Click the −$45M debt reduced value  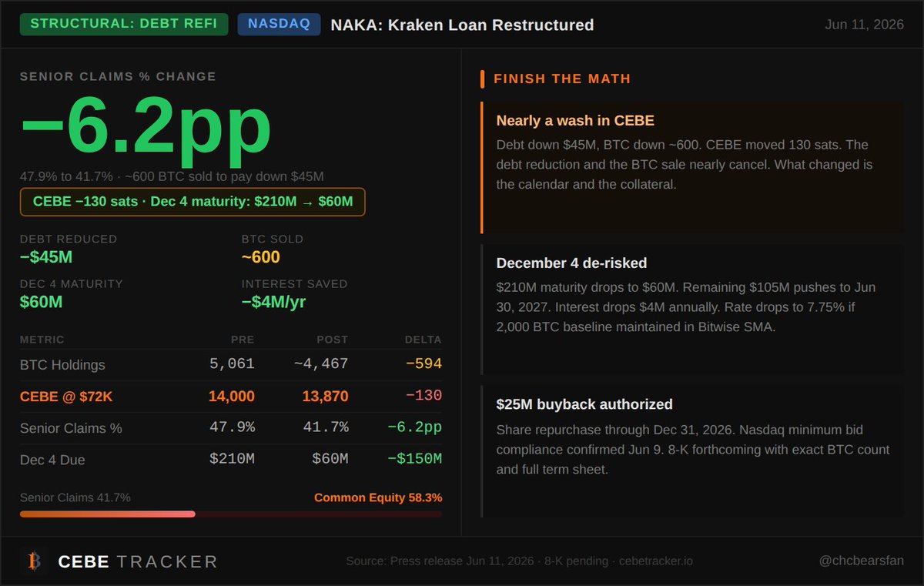[46, 257]
